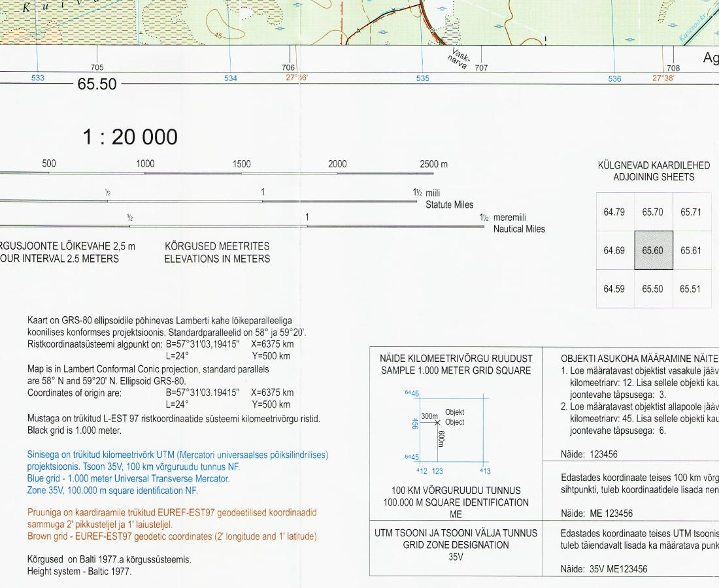Click the "Näide: 35V ME123456" example line
Viewport: 719px width, 588px height.
[x=604, y=570]
